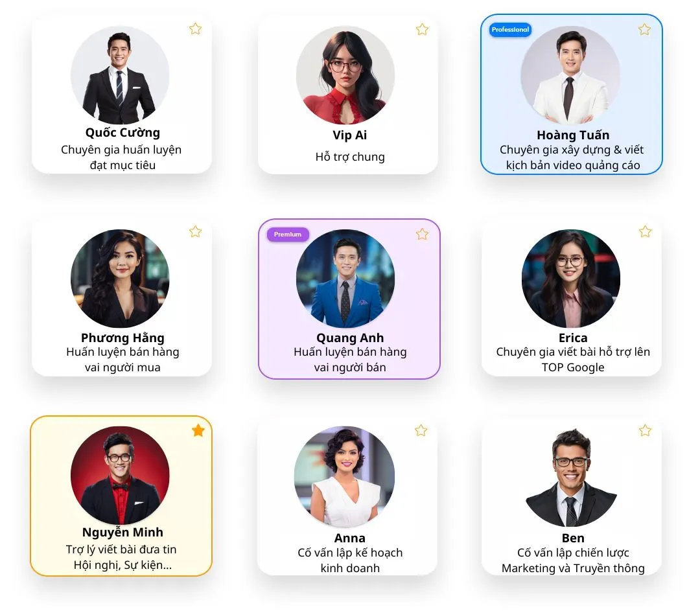Screen dimensions: 700x611
Task: Unfavorite Nguyễn Minh by clicking filled star
Action: point(198,431)
